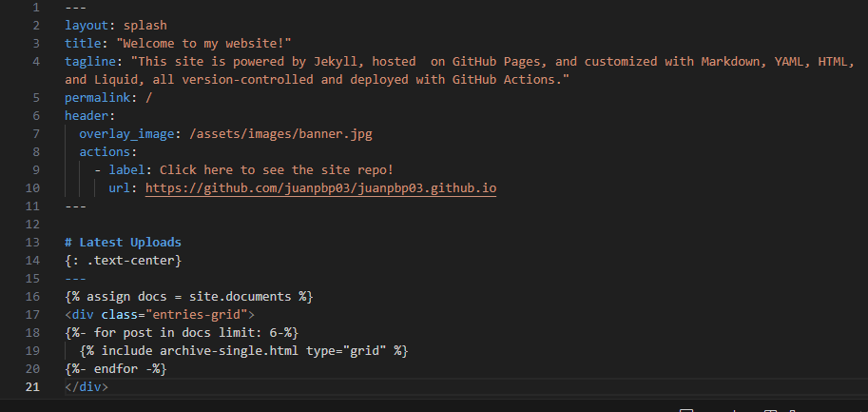Click the '{: .text-center}' attribute line
868x412 pixels.
[x=123, y=260]
